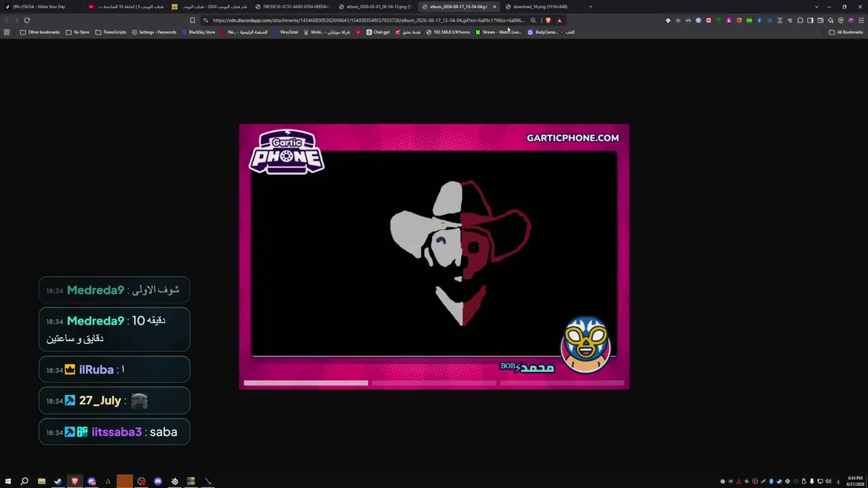Open the Windows Start menu

pyautogui.click(x=8, y=481)
